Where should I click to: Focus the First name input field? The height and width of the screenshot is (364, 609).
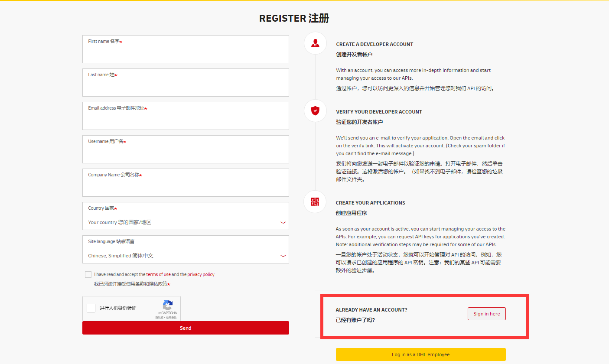tap(186, 53)
